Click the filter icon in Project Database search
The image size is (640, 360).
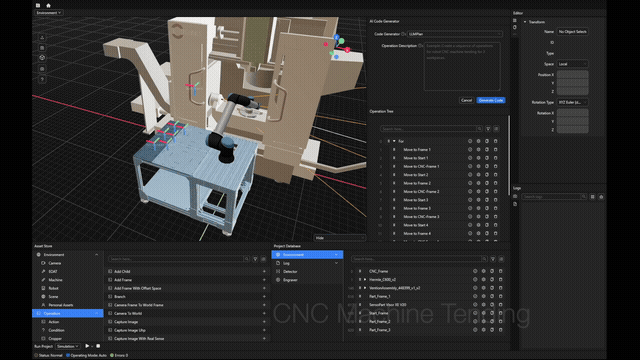coord(493,259)
